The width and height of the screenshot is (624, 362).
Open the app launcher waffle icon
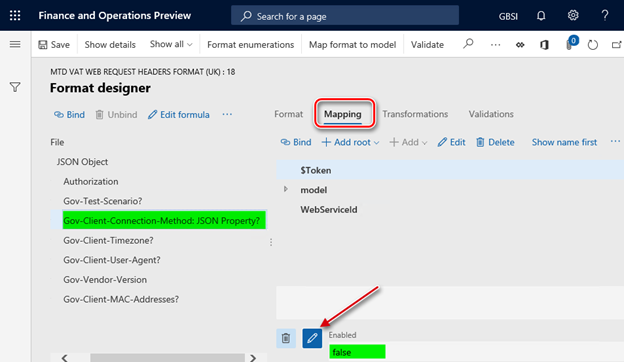pyautogui.click(x=15, y=16)
